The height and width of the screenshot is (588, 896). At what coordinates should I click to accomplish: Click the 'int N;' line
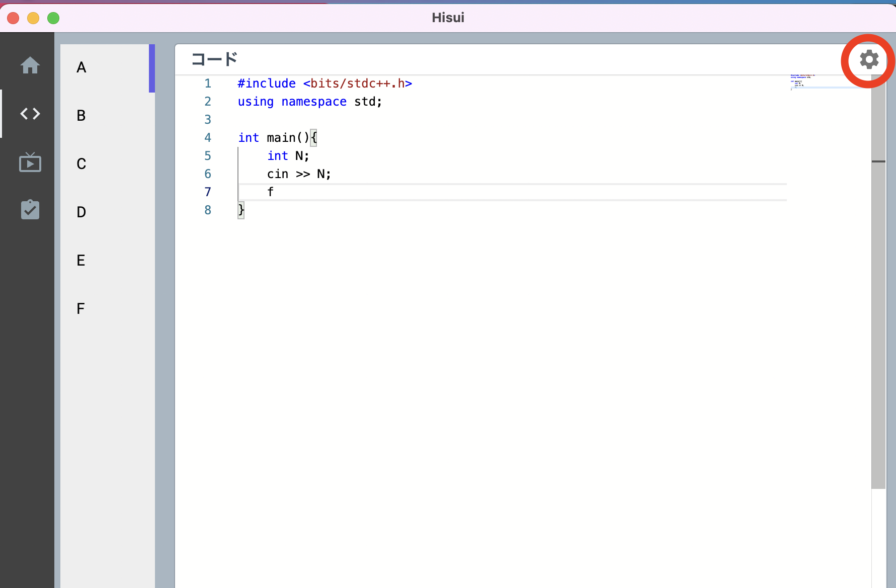point(288,156)
